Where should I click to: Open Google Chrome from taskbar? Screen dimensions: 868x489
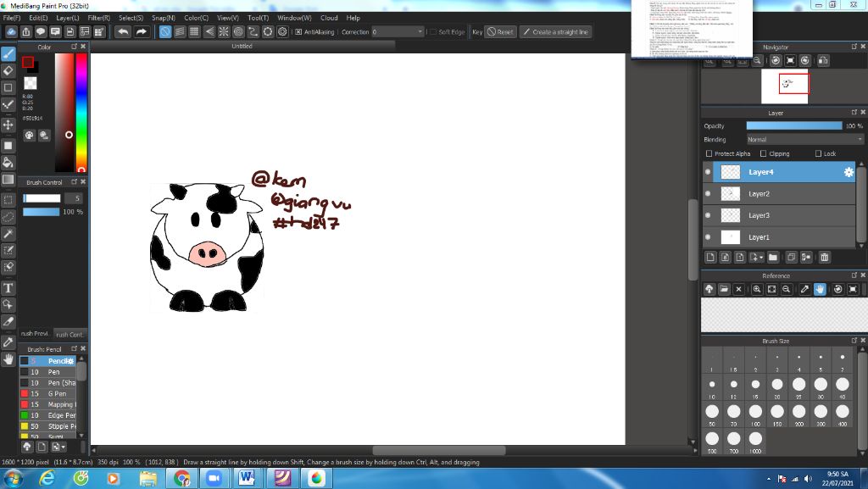tap(182, 478)
